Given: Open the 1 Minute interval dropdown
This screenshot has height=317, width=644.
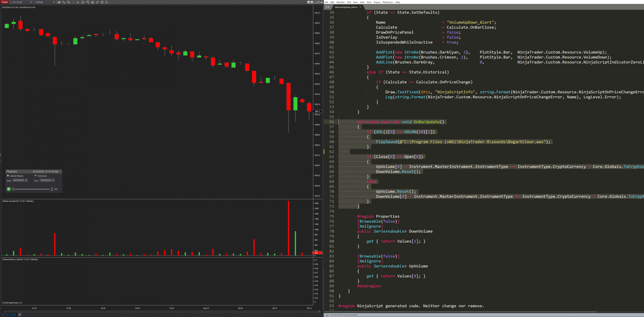Looking at the screenshot, I should point(45,2).
